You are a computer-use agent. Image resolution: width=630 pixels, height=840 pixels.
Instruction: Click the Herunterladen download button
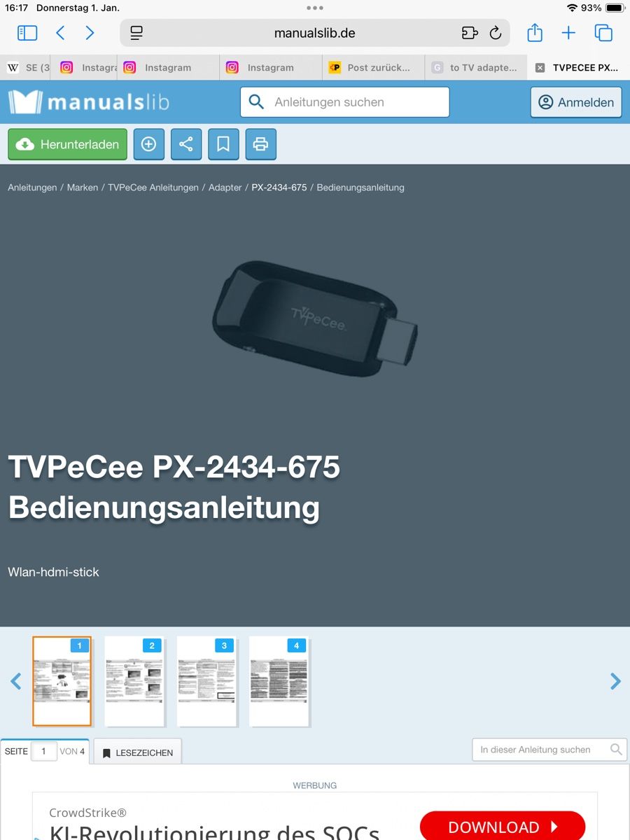point(68,144)
